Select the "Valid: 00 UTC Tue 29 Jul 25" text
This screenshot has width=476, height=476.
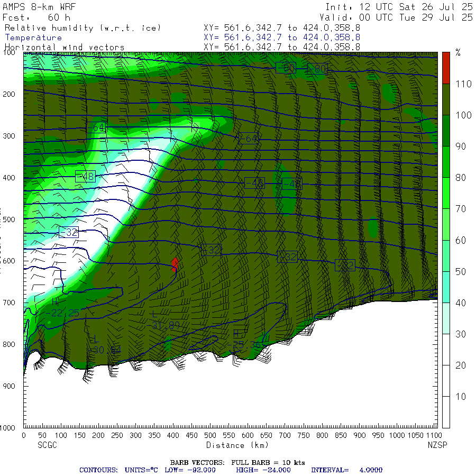[x=396, y=17]
